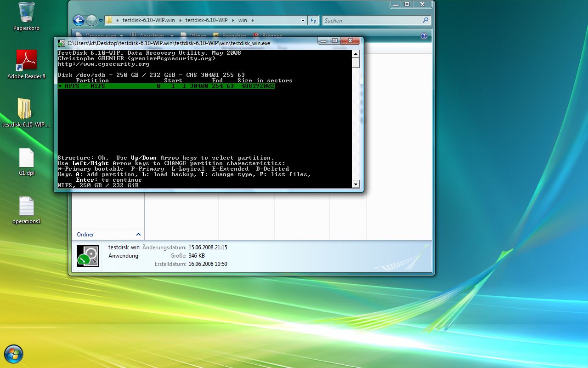Open the address bar history dropdown
The width and height of the screenshot is (588, 368).
pos(303,20)
